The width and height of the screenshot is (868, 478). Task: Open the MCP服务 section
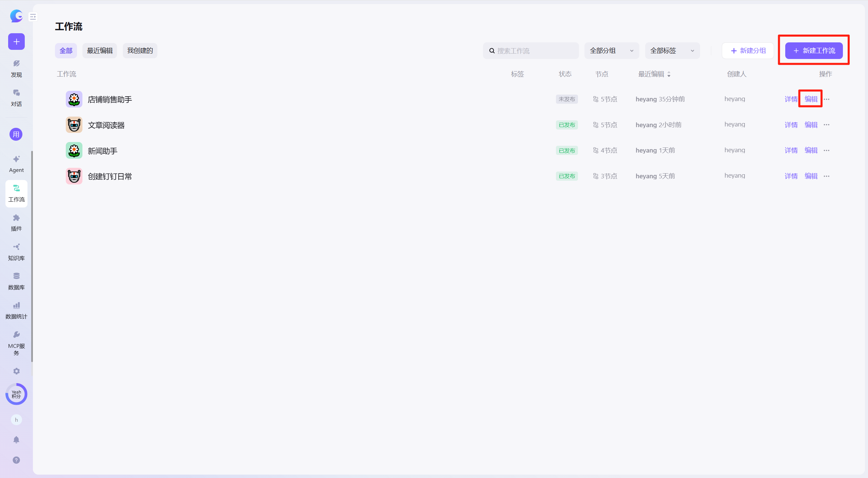pyautogui.click(x=16, y=343)
